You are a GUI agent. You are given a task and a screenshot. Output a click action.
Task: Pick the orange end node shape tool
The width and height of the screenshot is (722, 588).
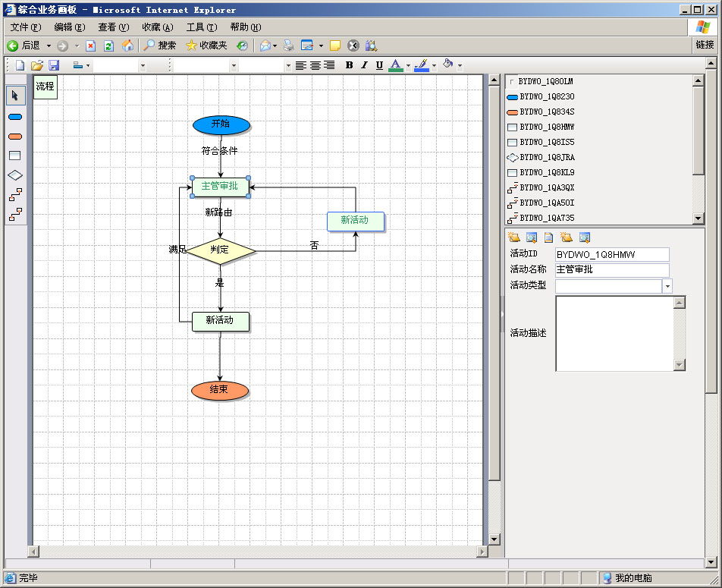point(15,137)
